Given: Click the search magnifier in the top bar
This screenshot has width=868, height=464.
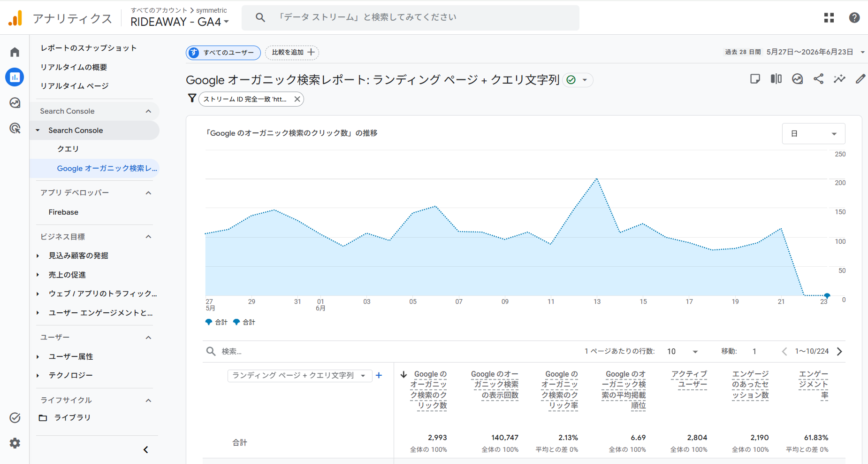Looking at the screenshot, I should [260, 17].
